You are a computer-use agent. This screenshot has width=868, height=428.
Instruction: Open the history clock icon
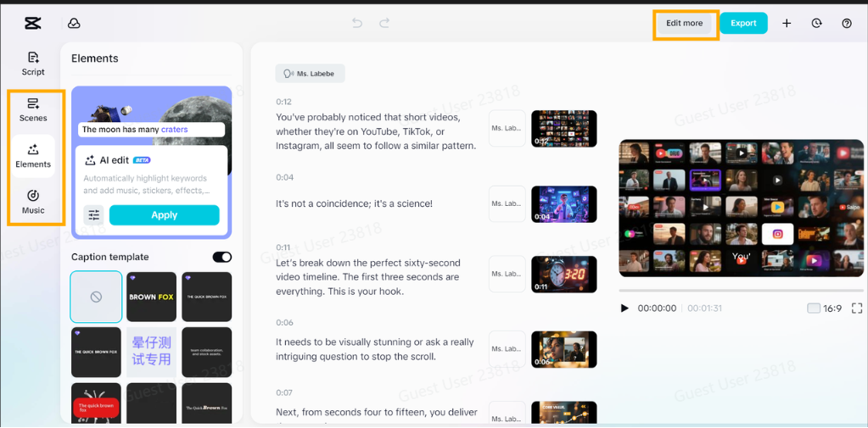tap(816, 24)
